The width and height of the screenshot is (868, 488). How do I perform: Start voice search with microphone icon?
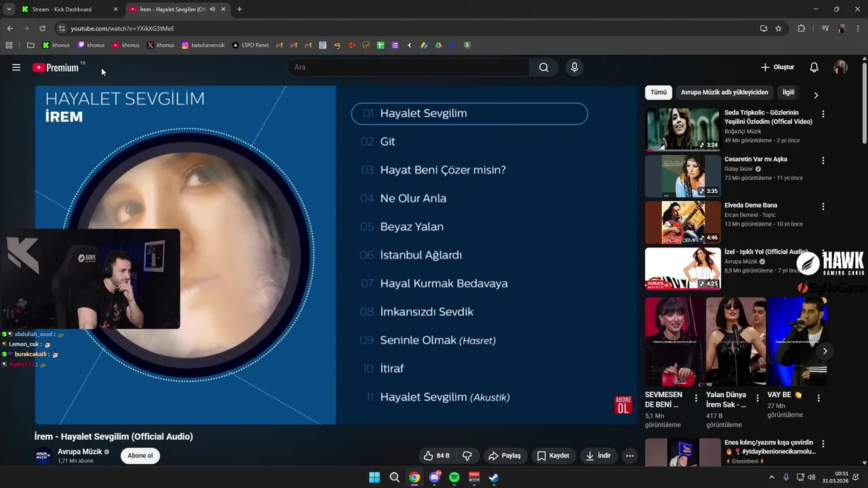[x=574, y=67]
